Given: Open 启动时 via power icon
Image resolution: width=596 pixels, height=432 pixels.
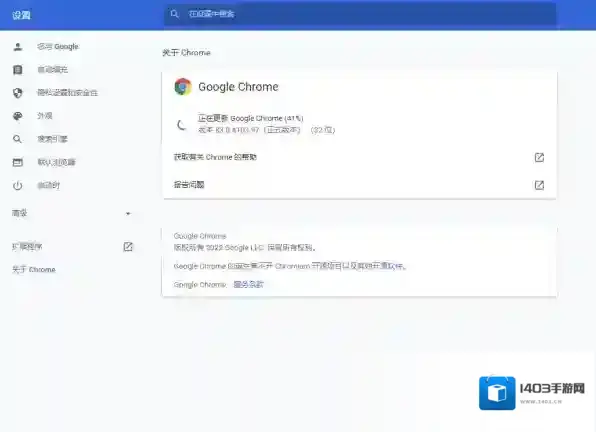Looking at the screenshot, I should (x=17, y=186).
